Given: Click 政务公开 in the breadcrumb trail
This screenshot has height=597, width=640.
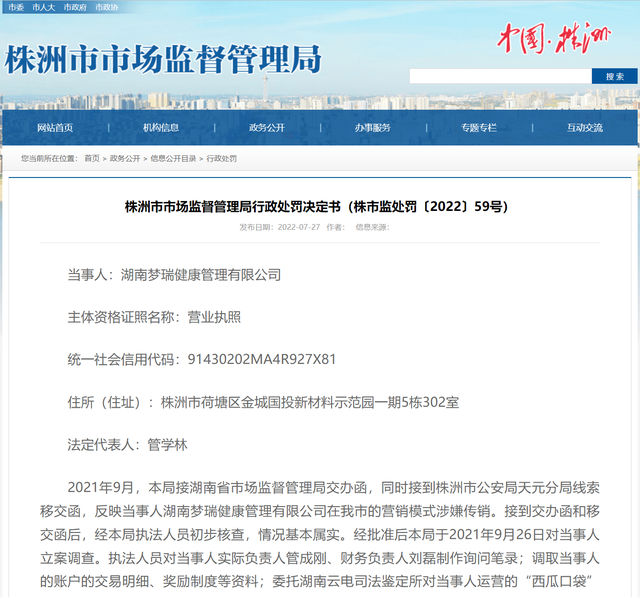Looking at the screenshot, I should coord(125,159).
